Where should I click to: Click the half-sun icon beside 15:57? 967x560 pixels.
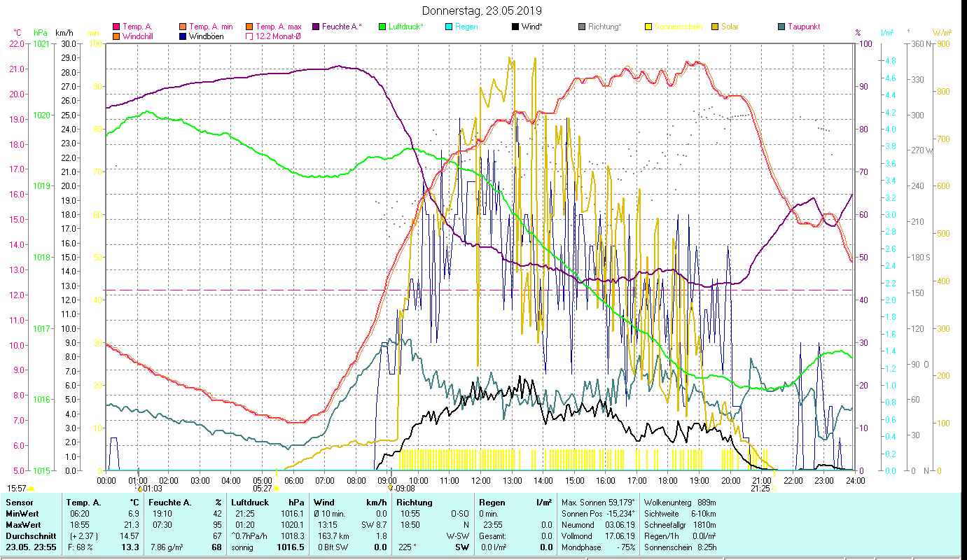tap(32, 489)
